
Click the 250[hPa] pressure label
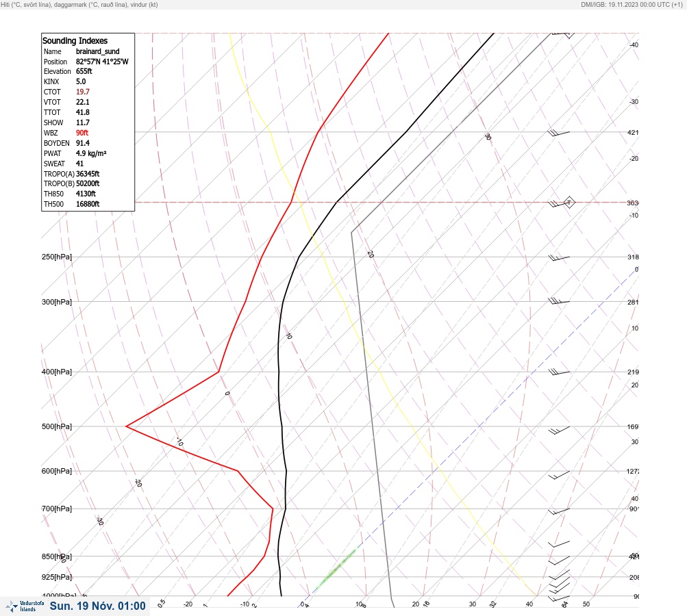(x=57, y=257)
